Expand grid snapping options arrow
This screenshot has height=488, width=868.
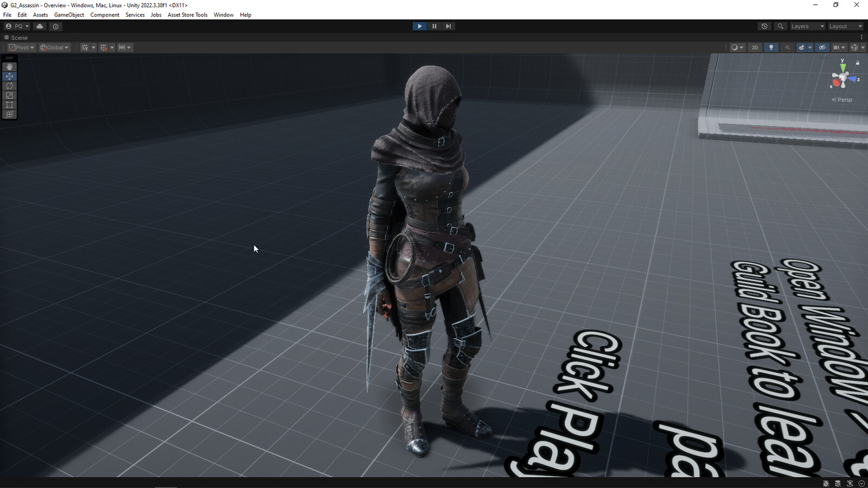(112, 48)
